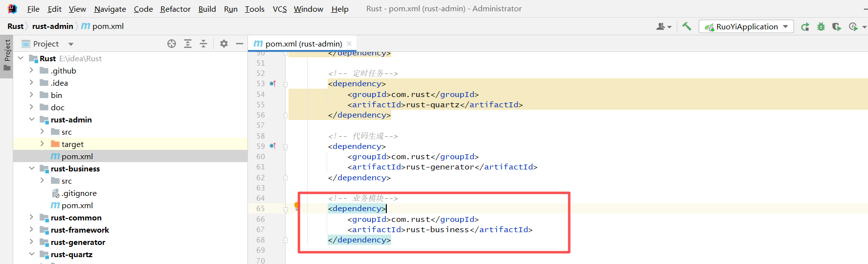The width and height of the screenshot is (868, 264).
Task: Hide the Project panel with minus button
Action: [240, 44]
